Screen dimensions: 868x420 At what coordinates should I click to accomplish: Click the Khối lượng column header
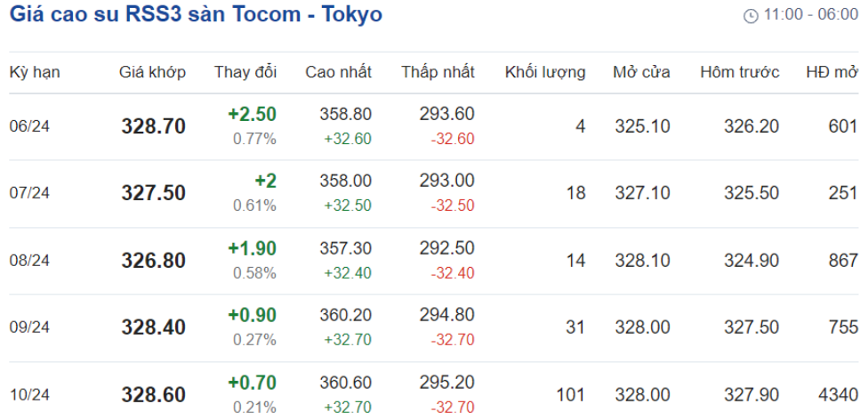(x=545, y=72)
